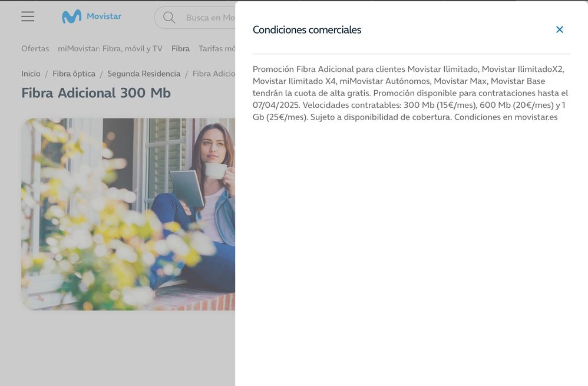This screenshot has width=588, height=386.
Task: Go to Segunda Residencia breadcrumb
Action: point(144,74)
